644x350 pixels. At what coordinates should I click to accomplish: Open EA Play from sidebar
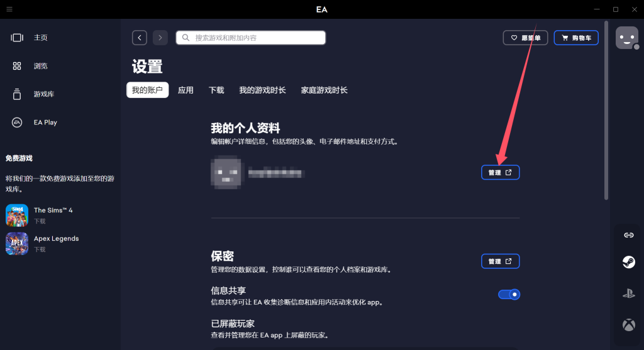[45, 123]
